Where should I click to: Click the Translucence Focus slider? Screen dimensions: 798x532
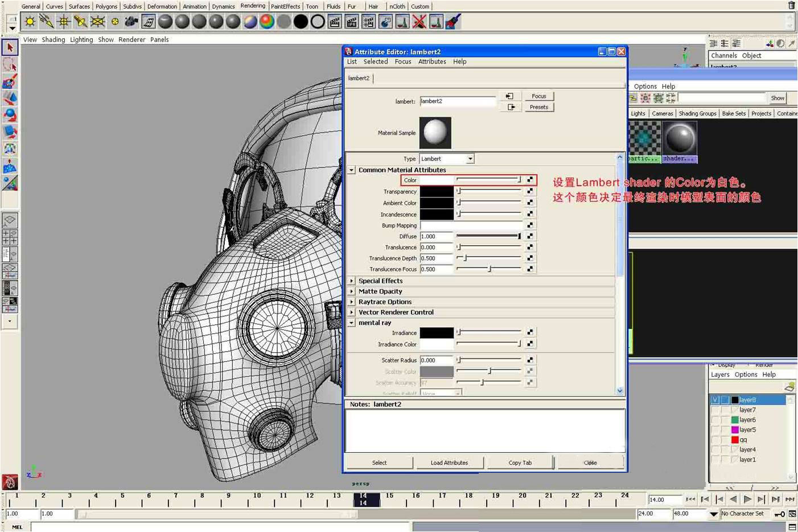(489, 269)
